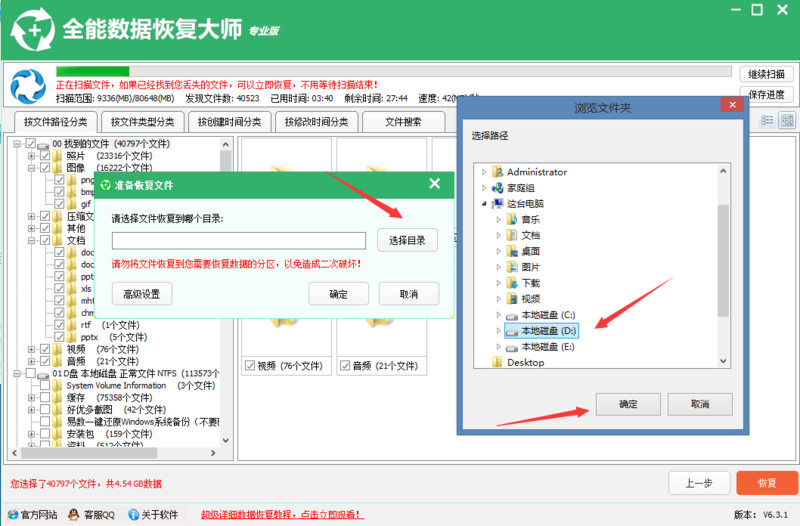The width and height of the screenshot is (800, 526).
Task: Open 关于软件 info icon
Action: pos(153,514)
